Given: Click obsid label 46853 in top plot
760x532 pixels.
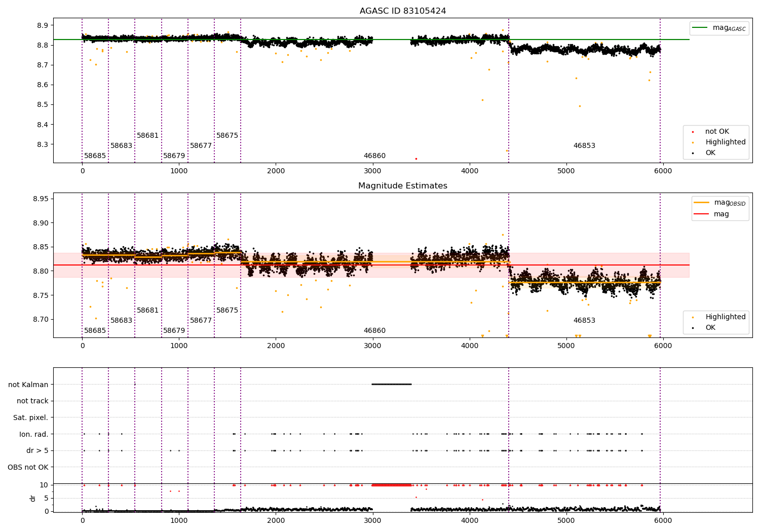Looking at the screenshot, I should click(x=585, y=146).
